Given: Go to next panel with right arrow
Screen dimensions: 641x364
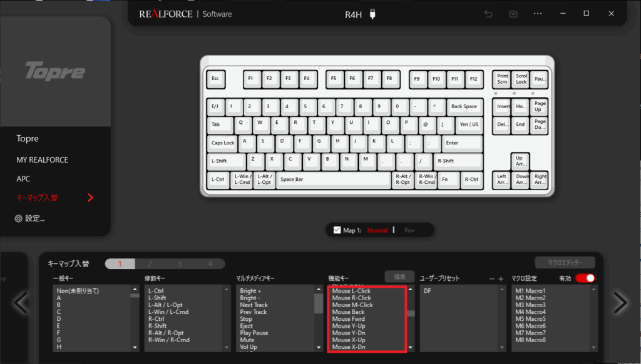Looking at the screenshot, I should (620, 303).
